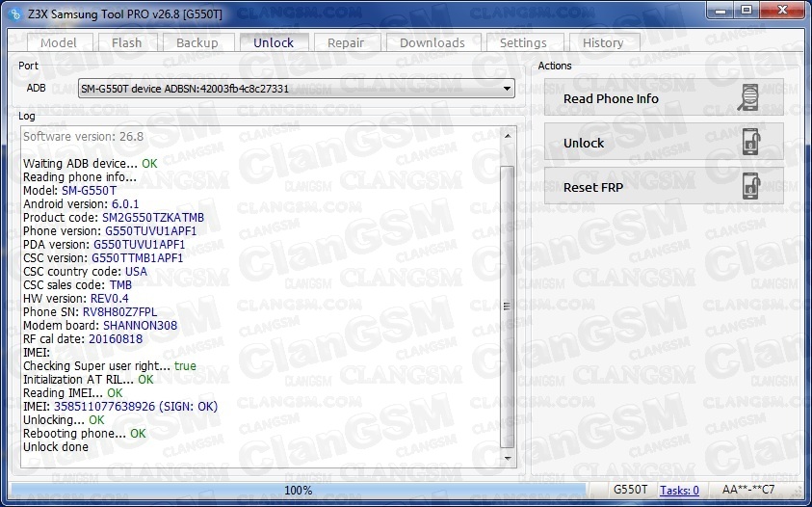
Task: Click the 100% progress bar
Action: point(299,490)
